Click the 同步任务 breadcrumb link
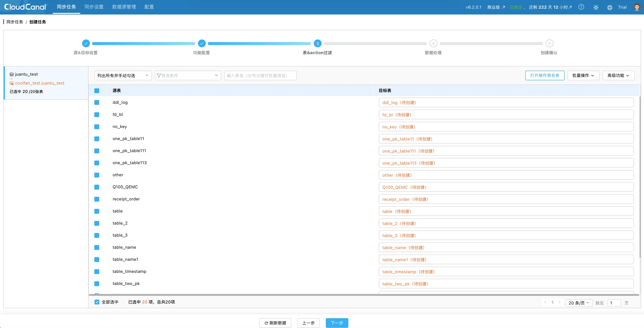 coord(15,22)
